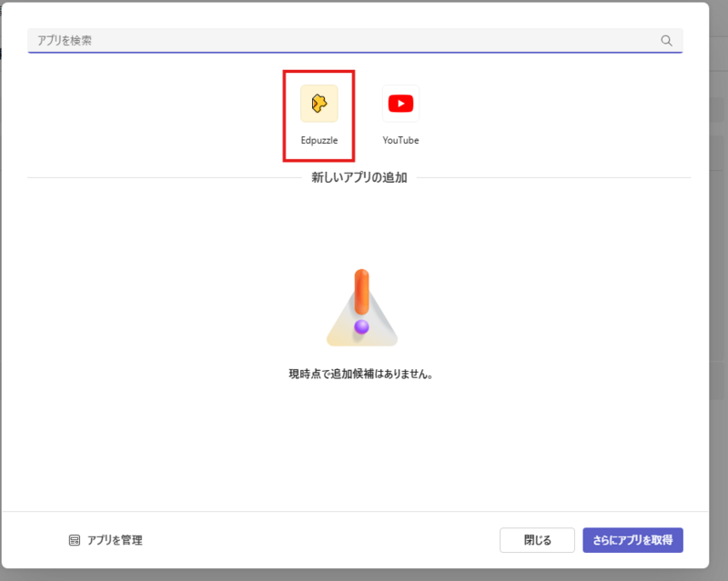Click the さらにアプリを取得 button
Viewport: 728px width, 581px height.
pos(632,540)
